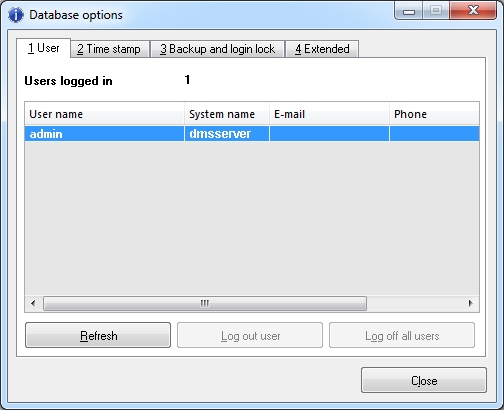
Task: Click the System name column header
Action: [x=227, y=114]
